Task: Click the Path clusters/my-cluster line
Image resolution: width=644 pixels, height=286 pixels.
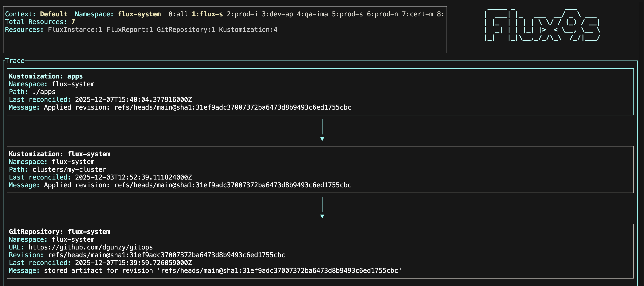Action: [58, 169]
